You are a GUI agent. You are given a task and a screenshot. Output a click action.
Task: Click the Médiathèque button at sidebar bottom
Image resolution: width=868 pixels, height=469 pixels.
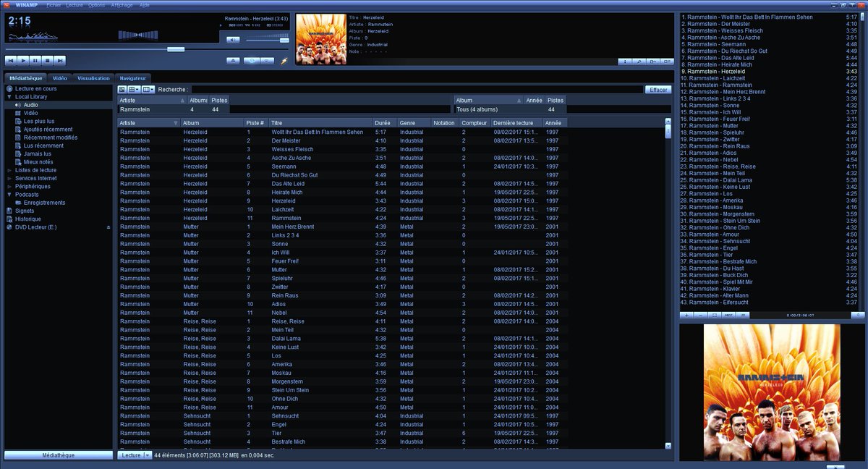coord(58,455)
